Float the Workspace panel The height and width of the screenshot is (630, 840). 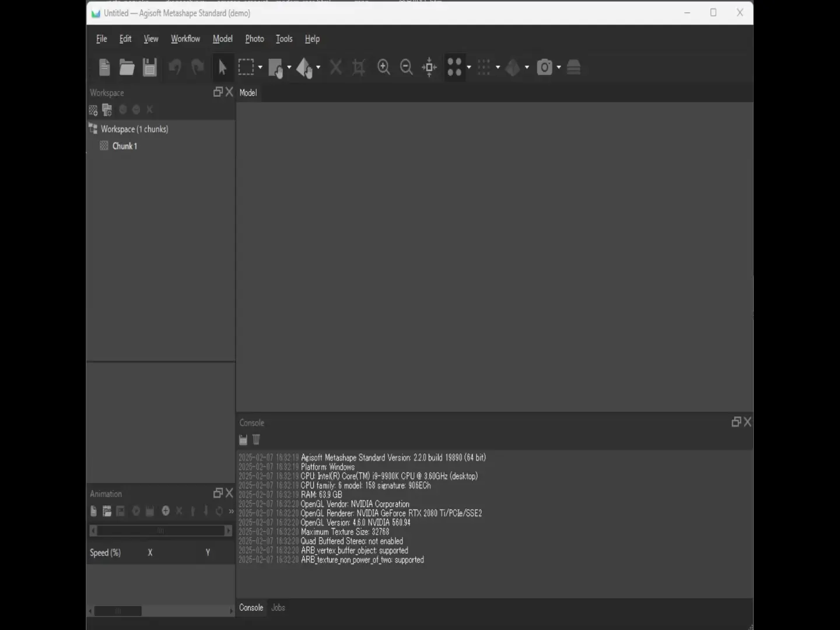(218, 92)
